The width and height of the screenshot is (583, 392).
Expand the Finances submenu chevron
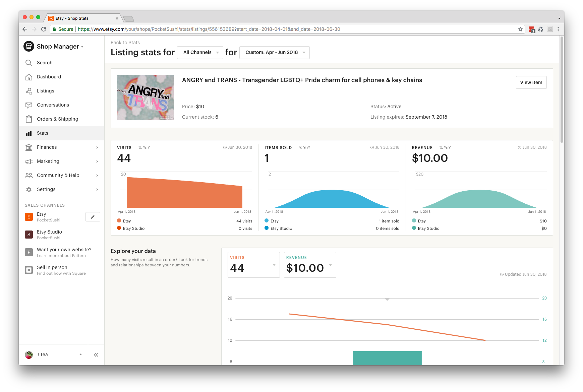coord(97,147)
